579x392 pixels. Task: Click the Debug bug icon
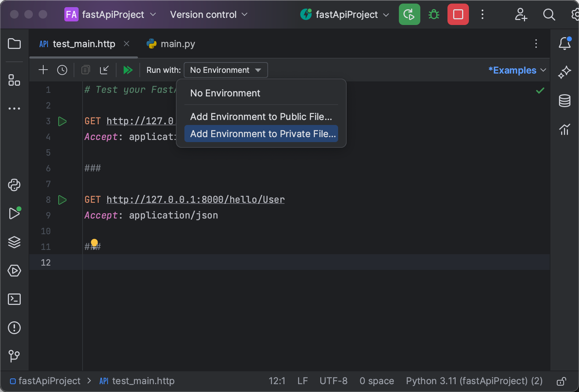434,15
